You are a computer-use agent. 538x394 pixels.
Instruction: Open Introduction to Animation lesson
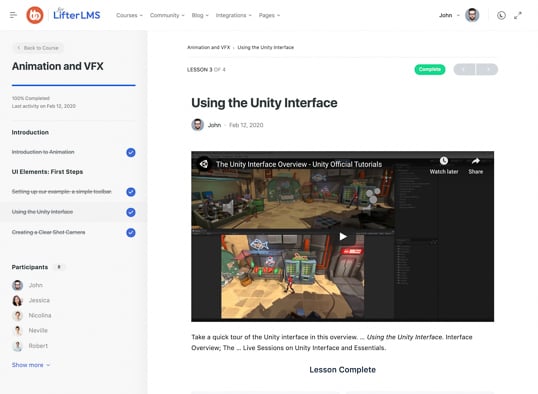click(43, 152)
